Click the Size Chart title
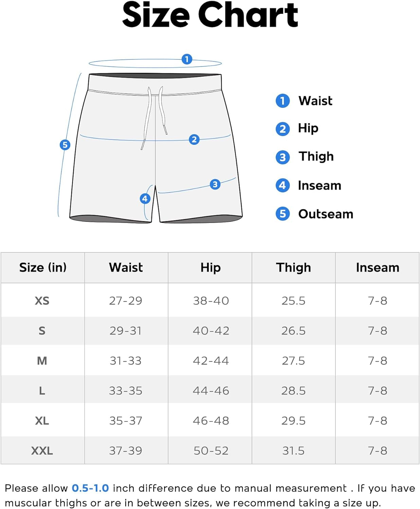The height and width of the screenshot is (509, 420). 210,15
